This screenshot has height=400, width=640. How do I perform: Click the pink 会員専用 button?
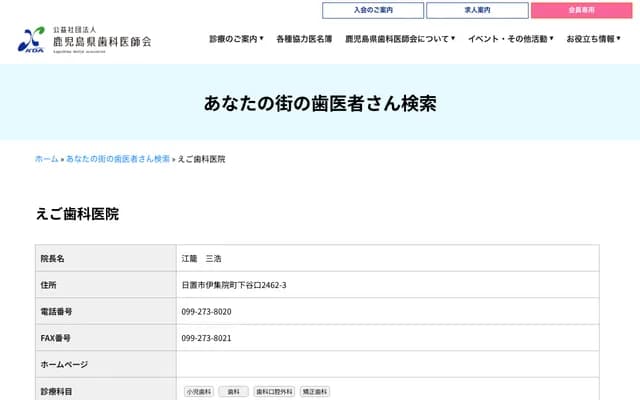581,10
